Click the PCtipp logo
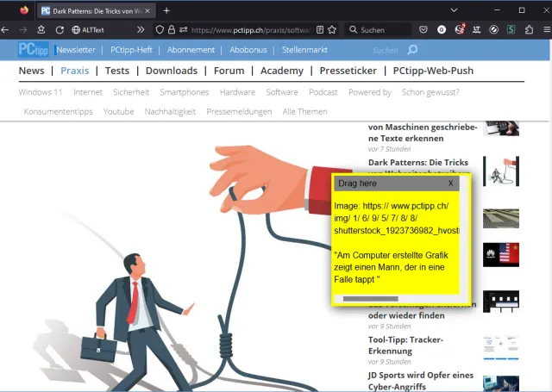 click(x=33, y=50)
